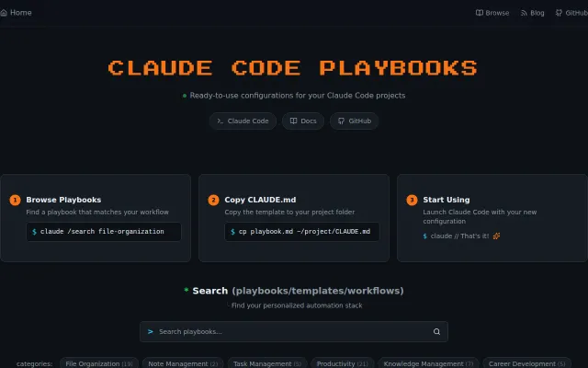Click the Start Using card heading
This screenshot has width=588, height=368.
[x=447, y=200]
